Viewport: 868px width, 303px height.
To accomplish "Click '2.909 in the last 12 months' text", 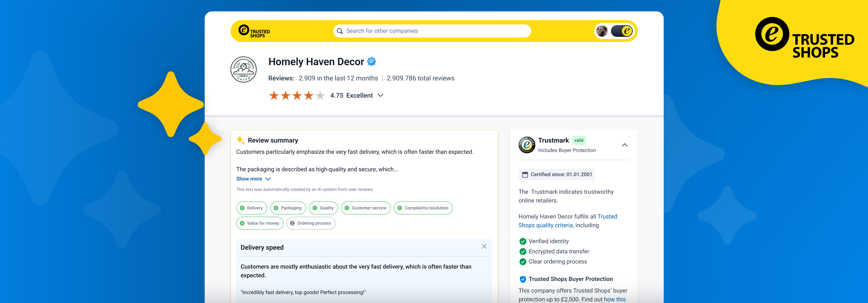I will [338, 78].
